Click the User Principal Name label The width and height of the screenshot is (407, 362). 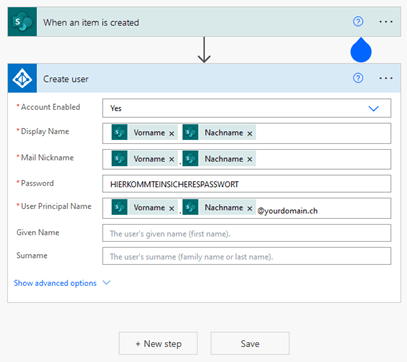[x=56, y=206]
